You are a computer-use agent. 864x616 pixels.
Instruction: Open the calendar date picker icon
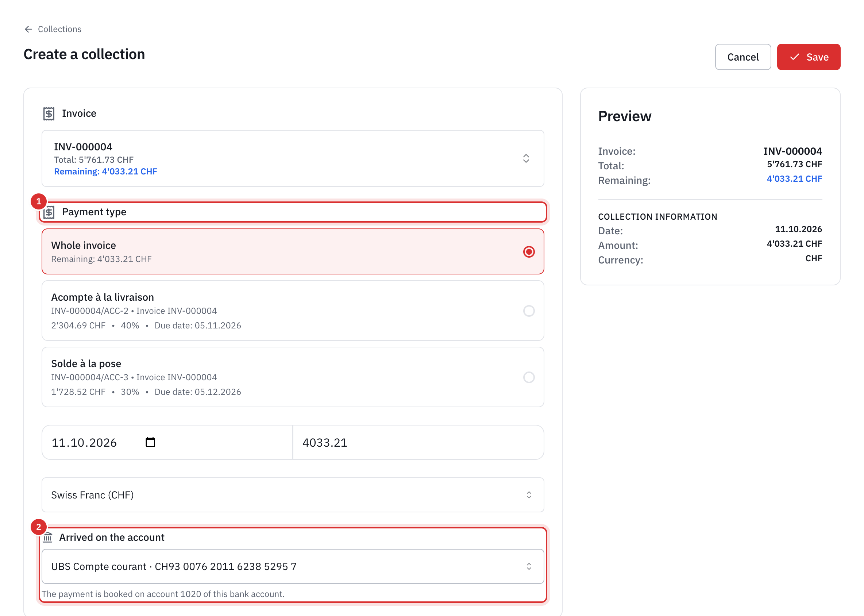click(x=150, y=442)
